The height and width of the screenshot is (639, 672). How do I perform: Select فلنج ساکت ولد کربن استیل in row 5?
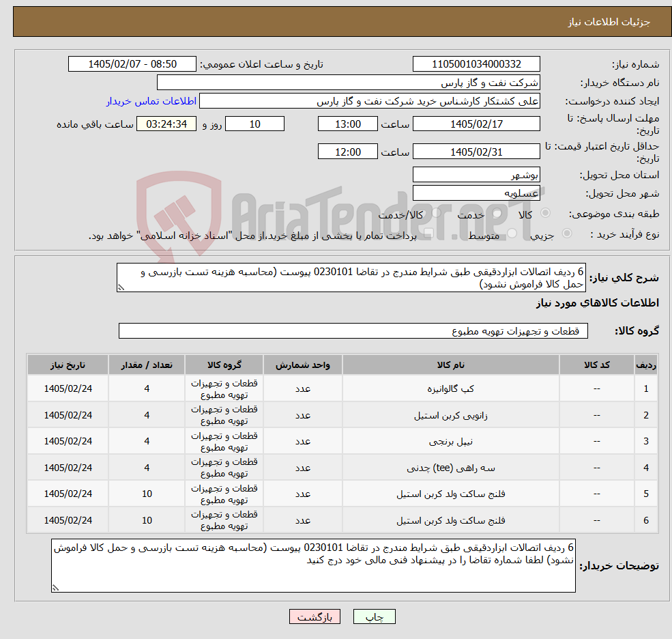pos(450,494)
